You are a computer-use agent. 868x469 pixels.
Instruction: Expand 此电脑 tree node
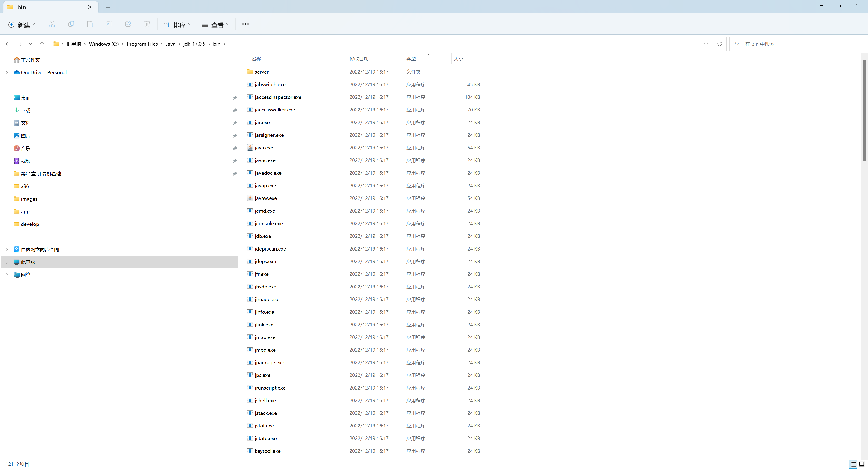(7, 262)
